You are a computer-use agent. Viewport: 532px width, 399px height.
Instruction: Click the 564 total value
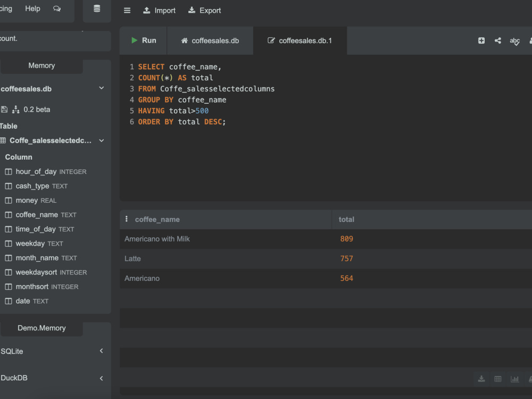tap(346, 278)
